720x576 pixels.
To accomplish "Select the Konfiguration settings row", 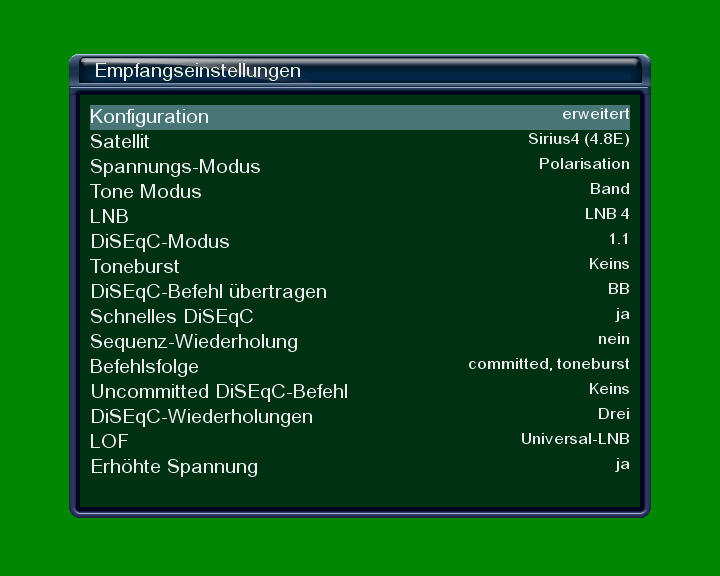I will point(150,117).
